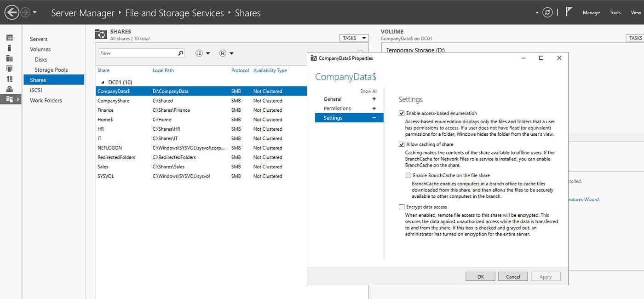The height and width of the screenshot is (299, 644).
Task: Select the Home$ share row
Action: tap(201, 120)
